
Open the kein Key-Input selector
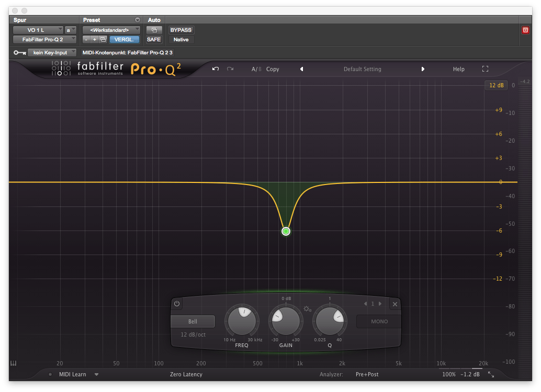click(x=52, y=53)
